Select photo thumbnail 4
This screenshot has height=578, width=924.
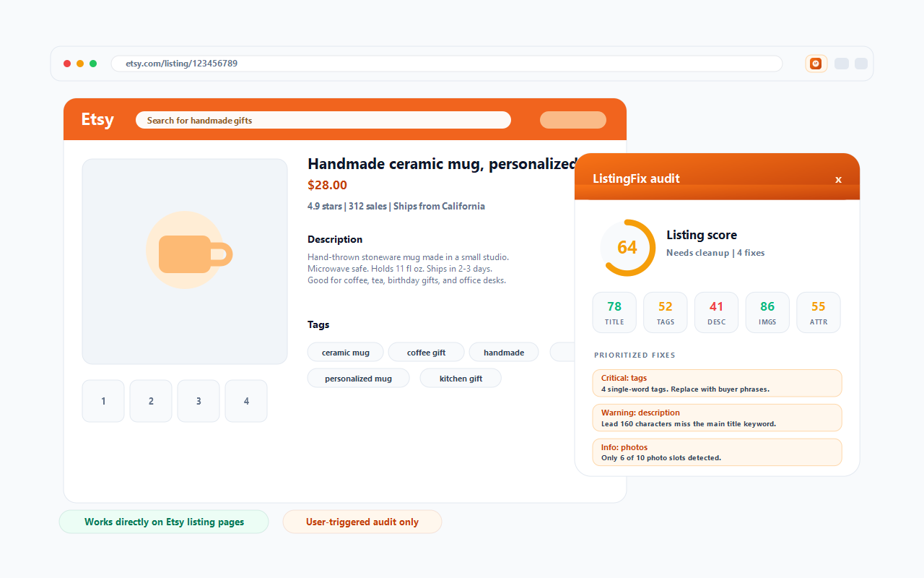tap(246, 401)
